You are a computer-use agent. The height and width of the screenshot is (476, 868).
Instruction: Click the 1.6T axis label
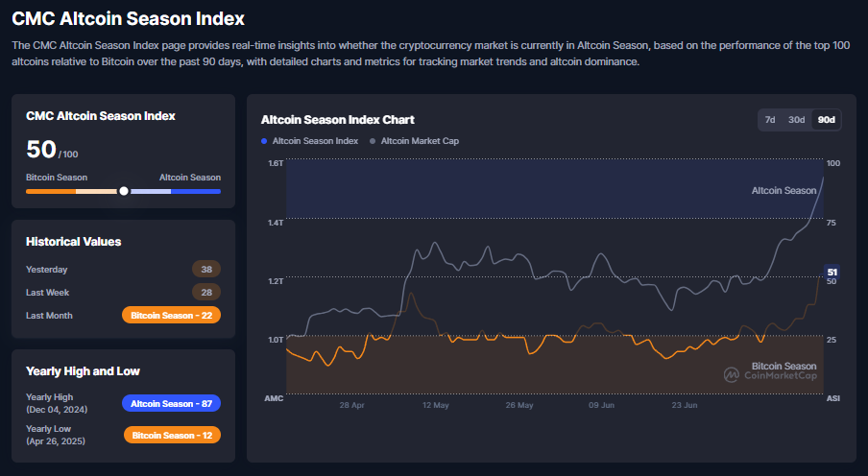tap(276, 163)
